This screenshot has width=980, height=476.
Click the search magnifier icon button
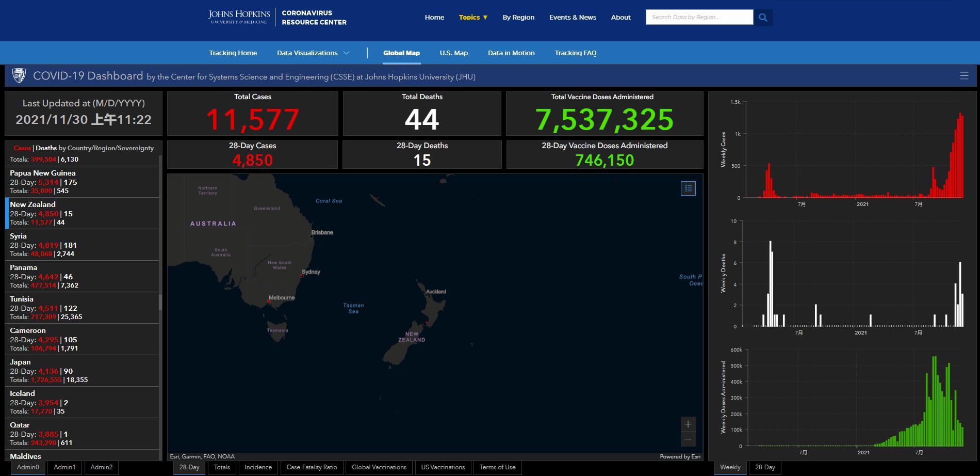pos(763,18)
